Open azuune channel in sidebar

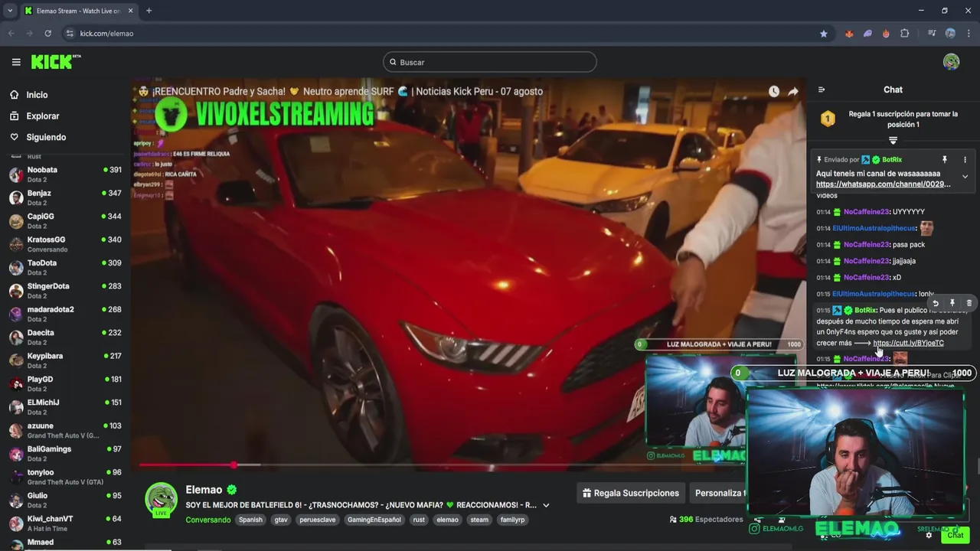coord(65,430)
